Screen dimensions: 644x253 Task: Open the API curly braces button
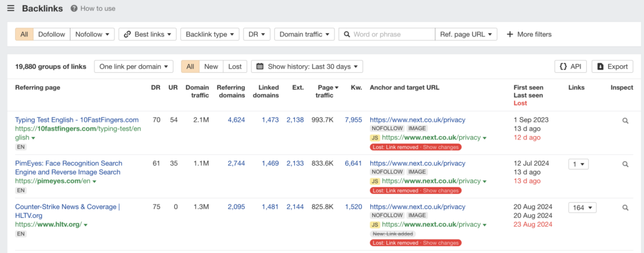click(x=570, y=67)
